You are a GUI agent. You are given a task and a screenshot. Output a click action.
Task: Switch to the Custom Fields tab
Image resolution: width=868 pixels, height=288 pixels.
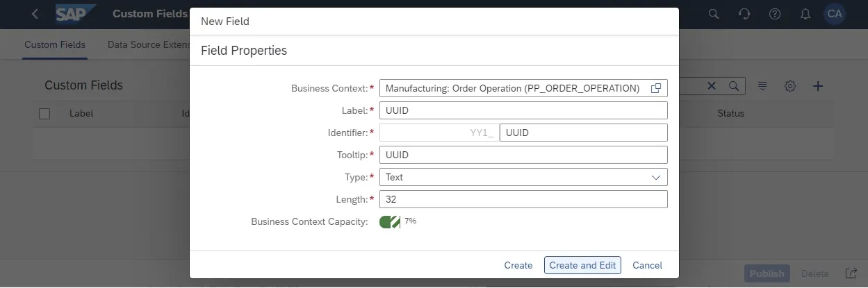(x=55, y=44)
